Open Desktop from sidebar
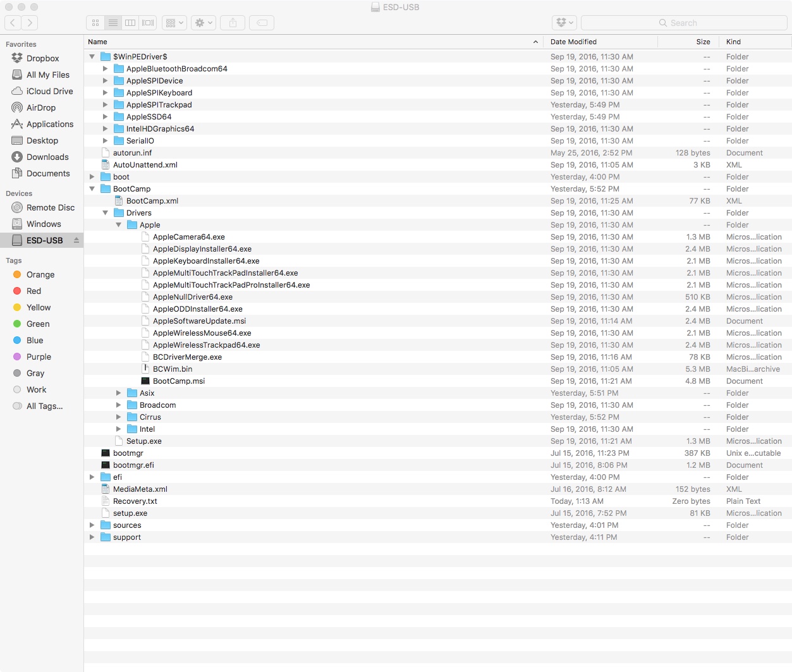Image resolution: width=792 pixels, height=672 pixels. 42,140
